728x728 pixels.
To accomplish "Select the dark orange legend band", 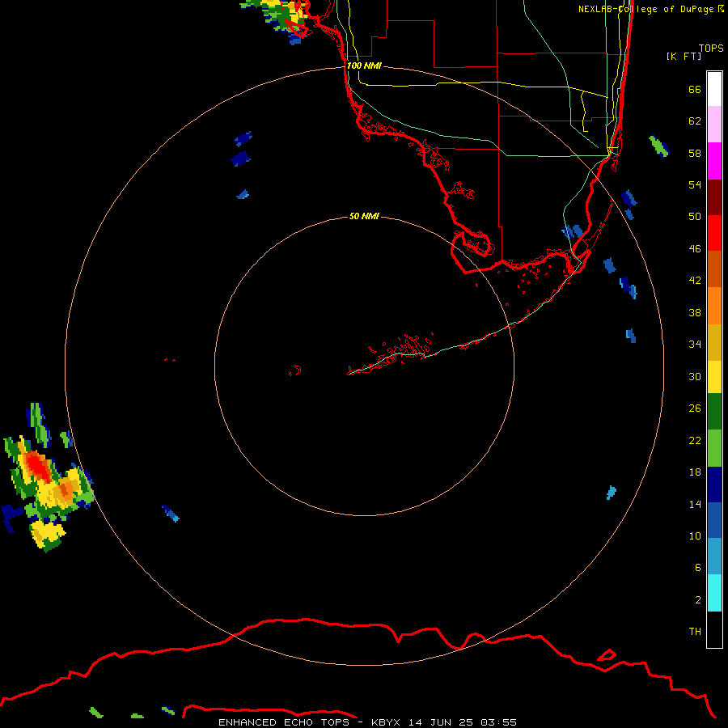I will coord(714,269).
